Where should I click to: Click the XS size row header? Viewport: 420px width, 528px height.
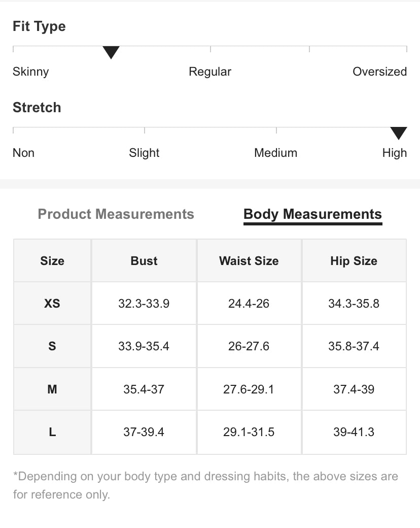(x=52, y=304)
